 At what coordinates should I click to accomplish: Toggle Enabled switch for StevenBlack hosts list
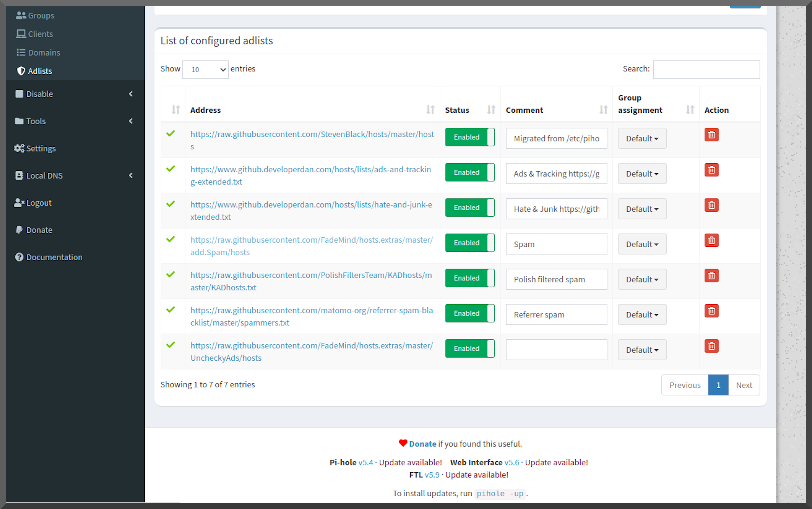click(469, 138)
